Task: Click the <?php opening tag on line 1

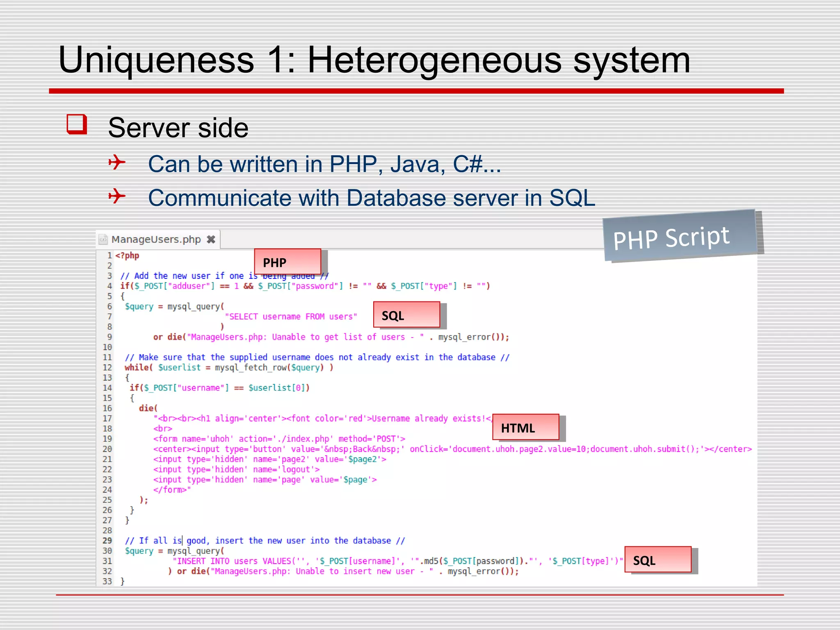Action: click(x=127, y=256)
